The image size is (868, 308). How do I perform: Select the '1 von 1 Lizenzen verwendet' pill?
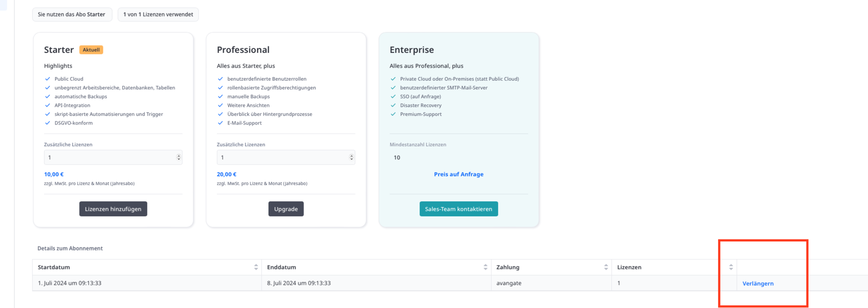[x=158, y=15]
